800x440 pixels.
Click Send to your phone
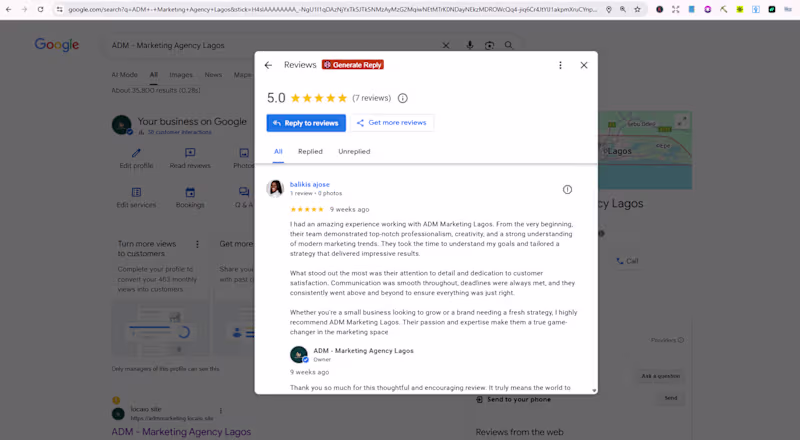[x=513, y=399]
